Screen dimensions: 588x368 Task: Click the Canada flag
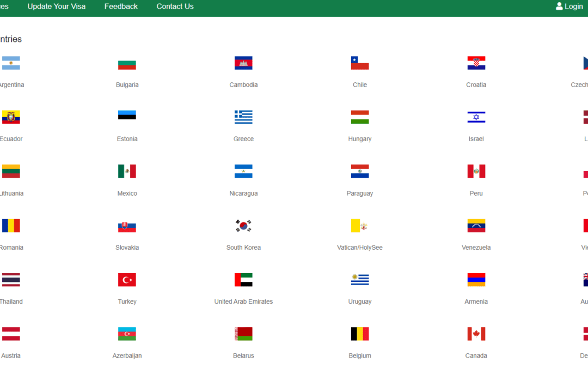pos(476,334)
